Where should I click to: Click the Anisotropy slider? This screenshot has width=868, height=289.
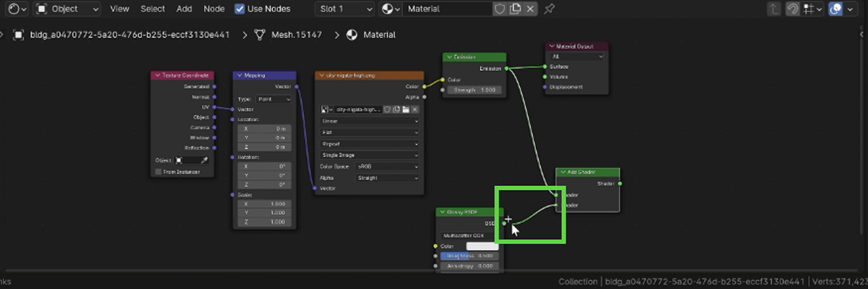[469, 266]
